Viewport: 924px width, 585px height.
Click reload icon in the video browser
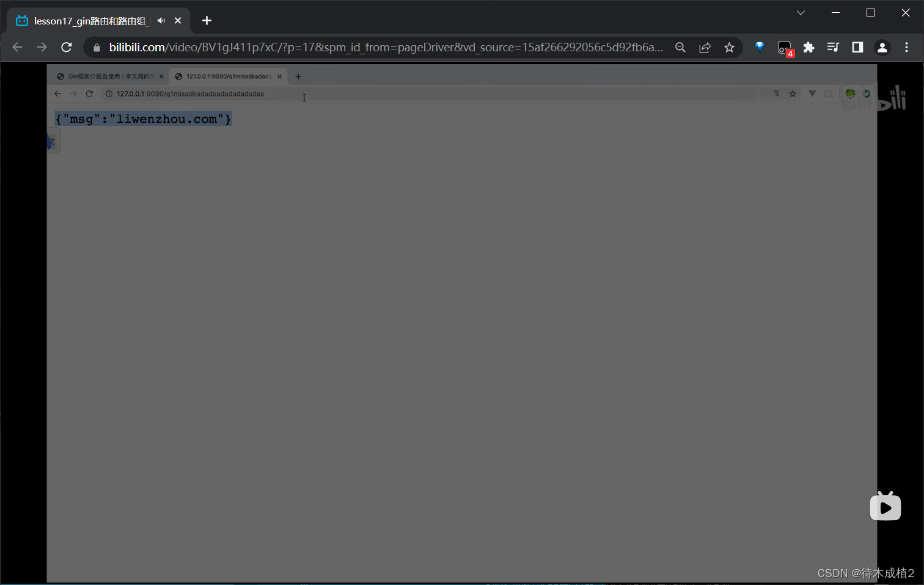(89, 93)
